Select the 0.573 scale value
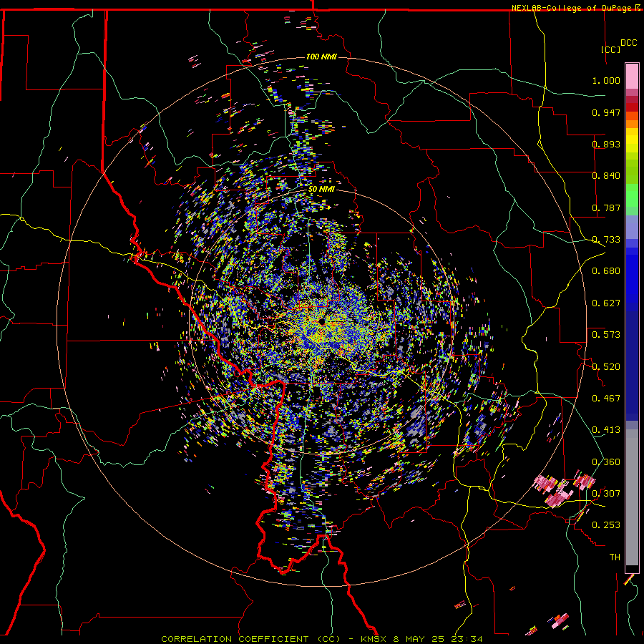 [x=606, y=335]
